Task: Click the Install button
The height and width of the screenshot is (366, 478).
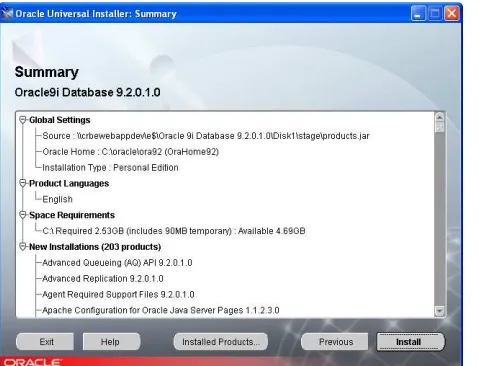Action: coord(410,342)
